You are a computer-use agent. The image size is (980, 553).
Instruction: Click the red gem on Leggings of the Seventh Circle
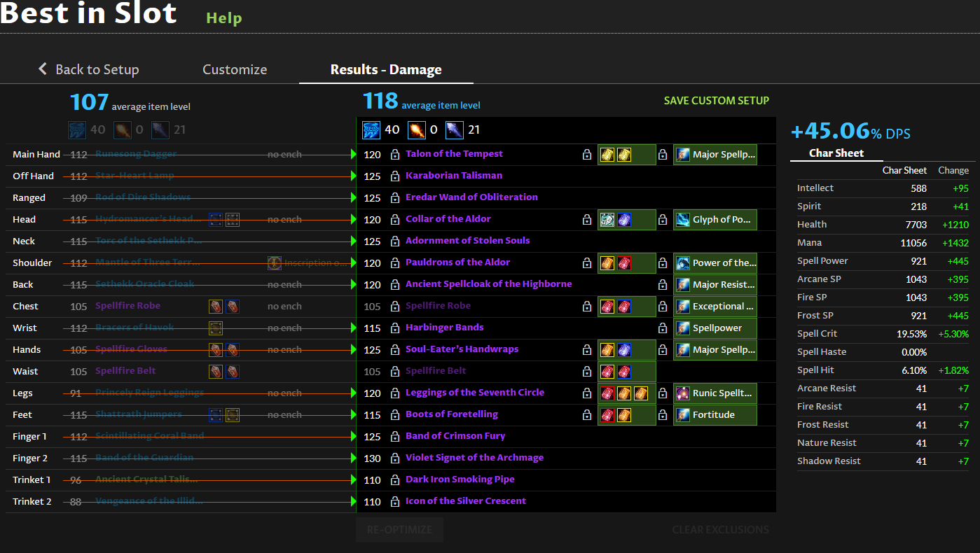pyautogui.click(x=607, y=393)
